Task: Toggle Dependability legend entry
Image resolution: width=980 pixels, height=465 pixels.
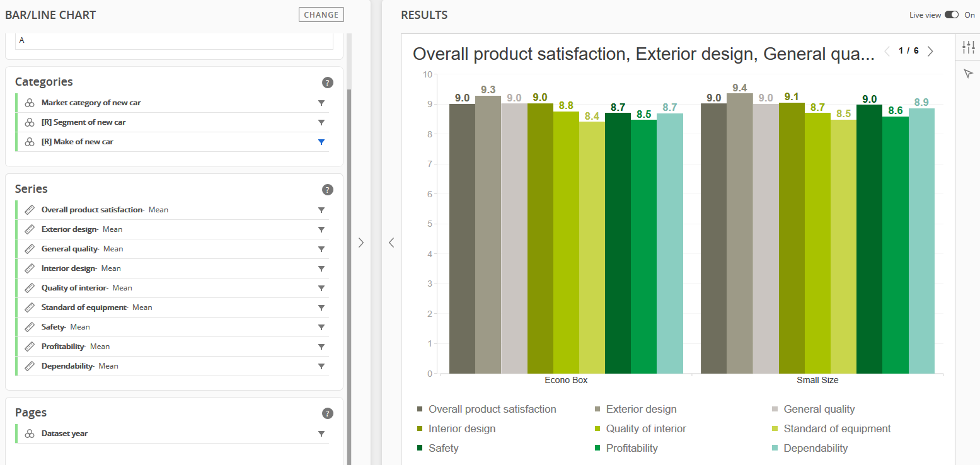Action: click(x=810, y=449)
